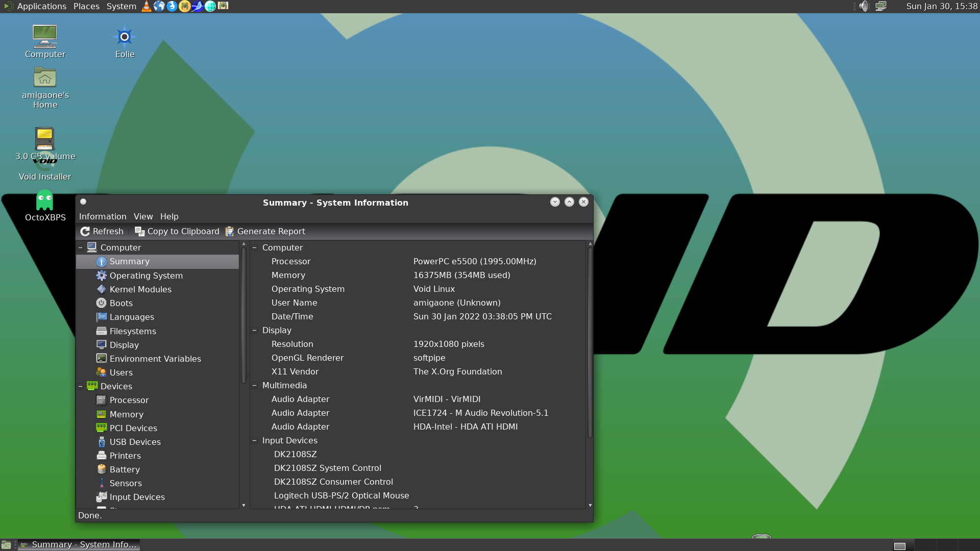
Task: Launch SeaMonkey from the top panel
Action: (198, 6)
